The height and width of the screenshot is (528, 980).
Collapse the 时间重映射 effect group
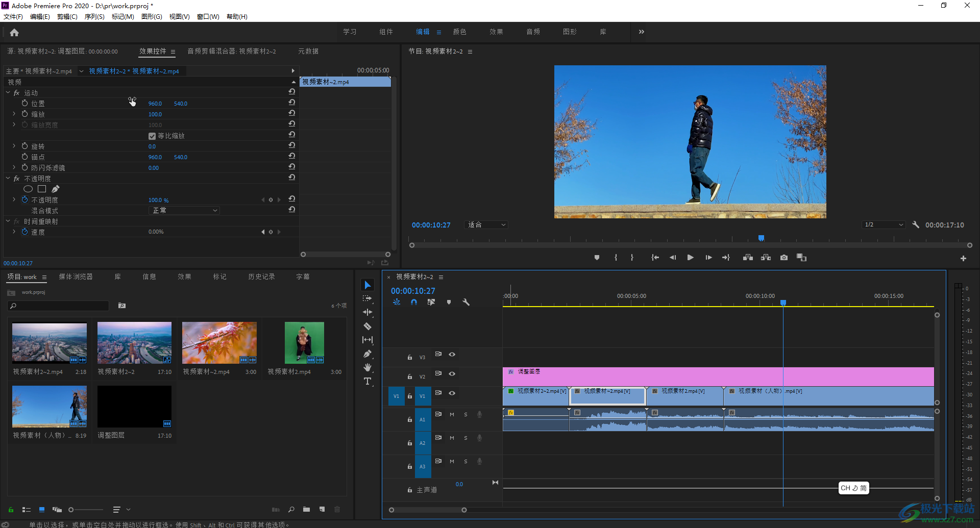pyautogui.click(x=8, y=221)
